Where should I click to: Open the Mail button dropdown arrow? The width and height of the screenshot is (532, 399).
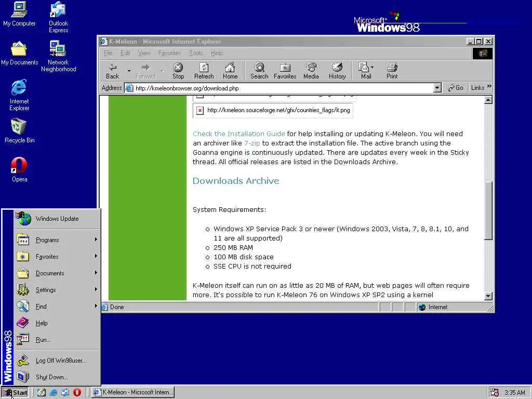pos(372,67)
